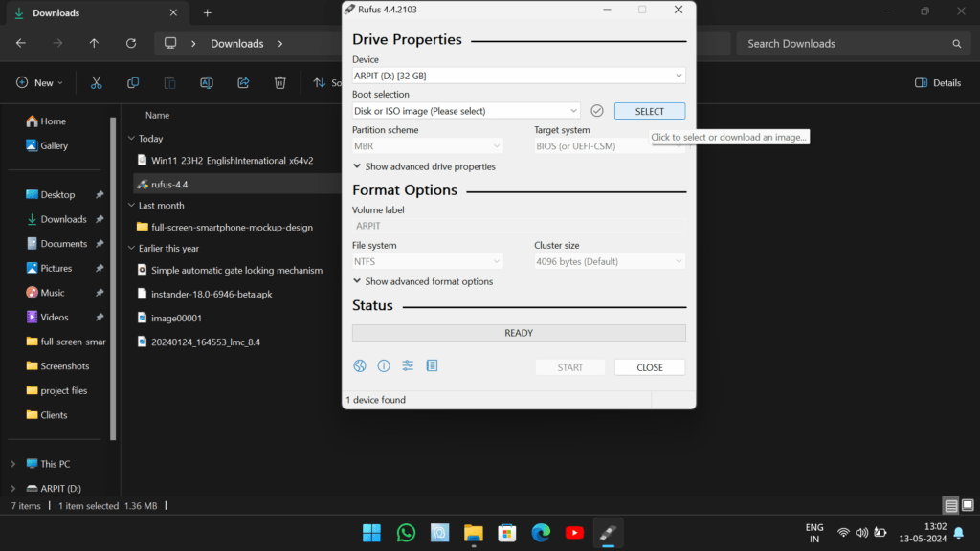Click Cut scissors icon in Explorer toolbar
Screen dimensions: 980x551
click(97, 82)
